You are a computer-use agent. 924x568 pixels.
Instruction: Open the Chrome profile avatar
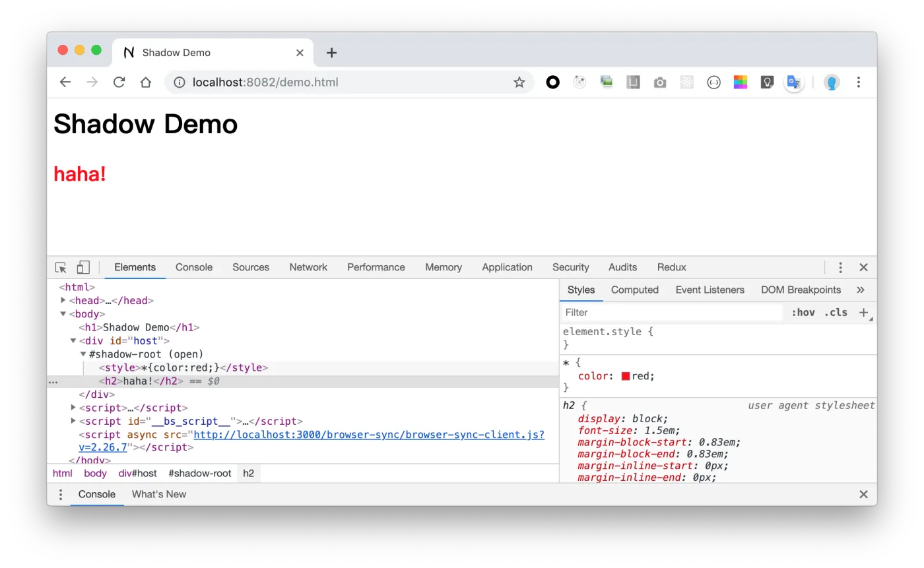pos(832,82)
